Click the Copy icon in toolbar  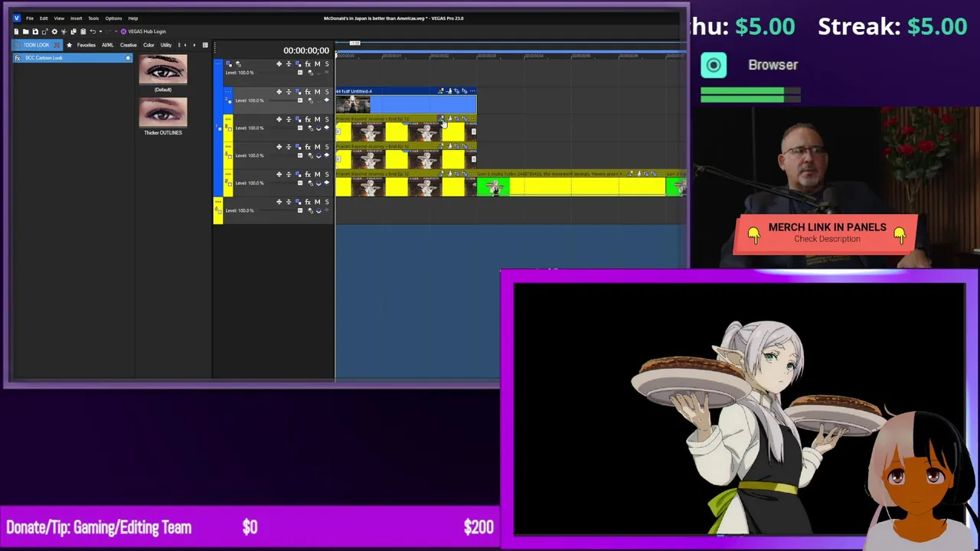click(73, 31)
